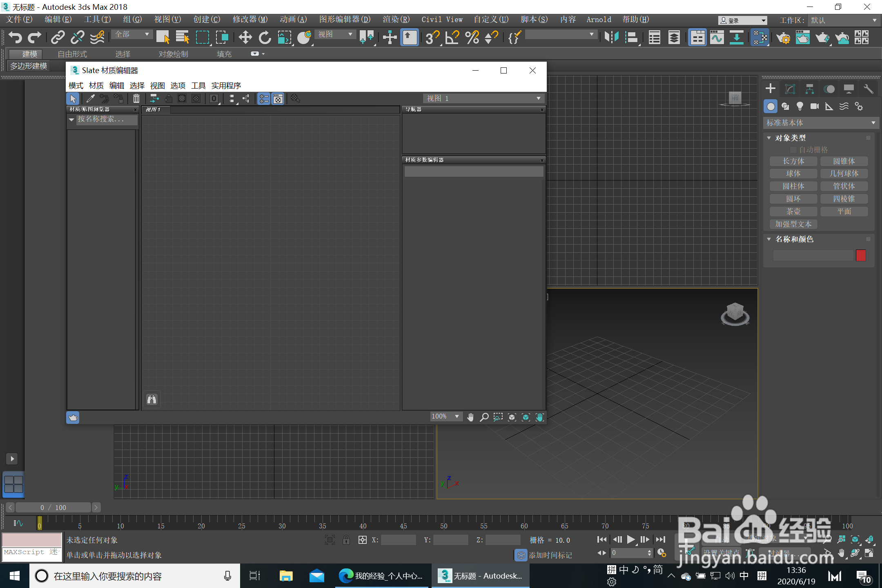Click the 加强型文本 button
Image resolution: width=882 pixels, height=588 pixels.
(793, 224)
